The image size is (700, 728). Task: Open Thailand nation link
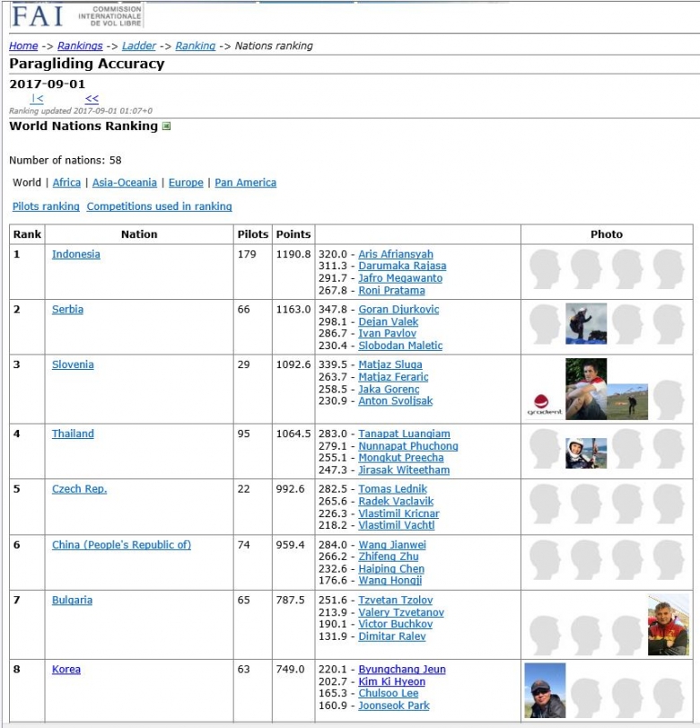(x=73, y=434)
